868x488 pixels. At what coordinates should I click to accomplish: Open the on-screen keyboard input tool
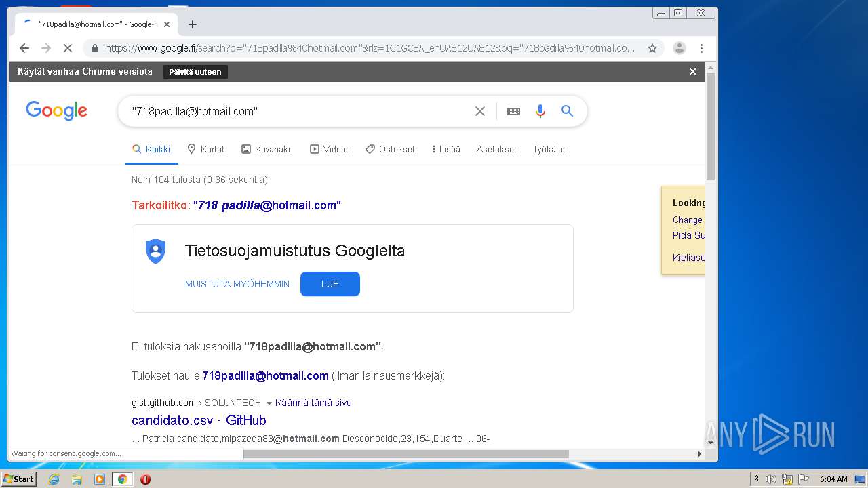[x=513, y=111]
